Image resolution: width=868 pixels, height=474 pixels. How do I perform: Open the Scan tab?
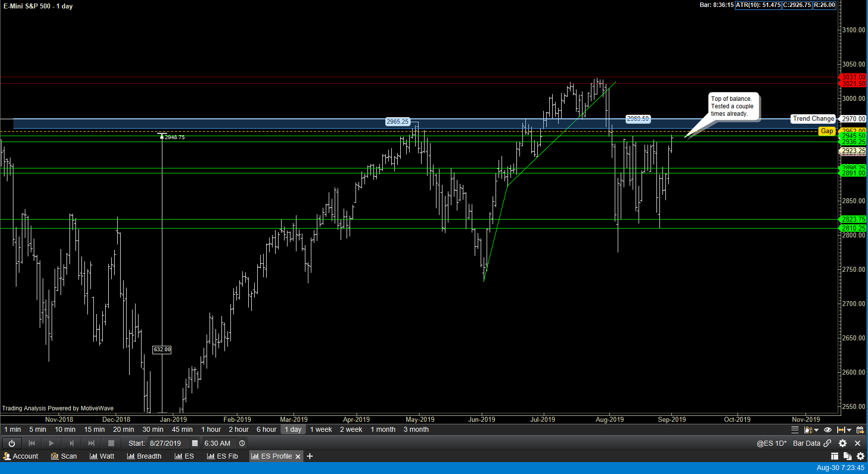pos(64,456)
